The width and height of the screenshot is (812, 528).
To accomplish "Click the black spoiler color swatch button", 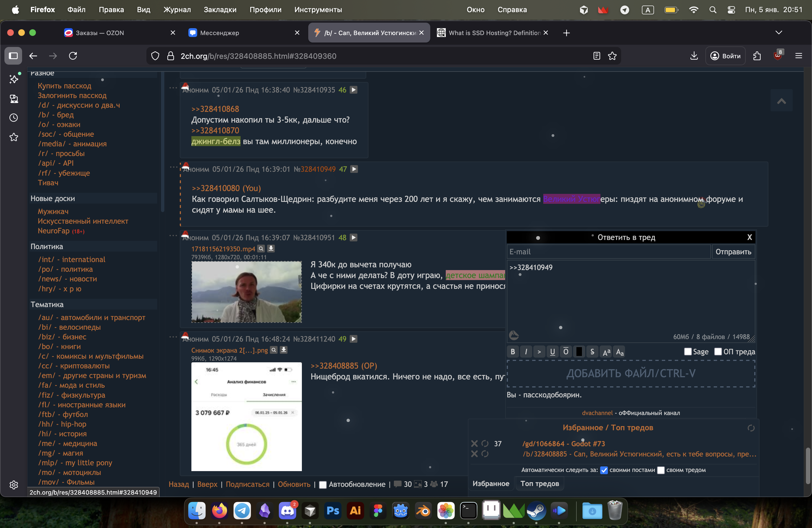I will point(579,352).
